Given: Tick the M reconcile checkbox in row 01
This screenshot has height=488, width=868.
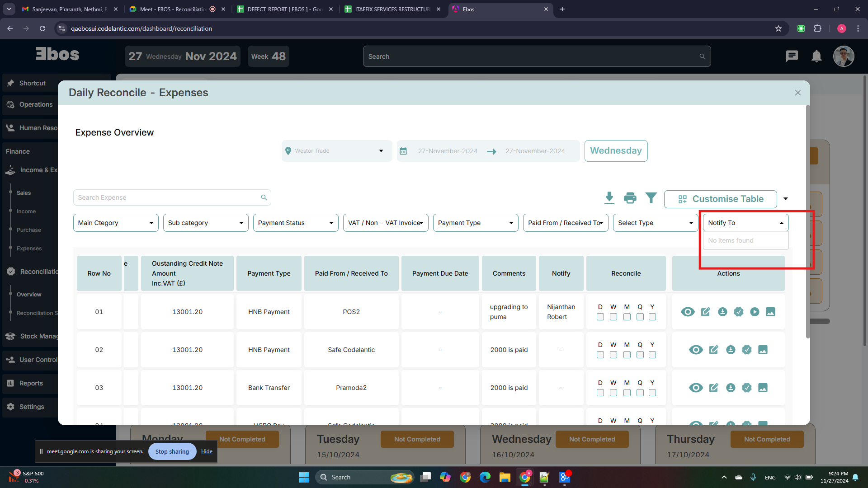Looking at the screenshot, I should click(627, 317).
